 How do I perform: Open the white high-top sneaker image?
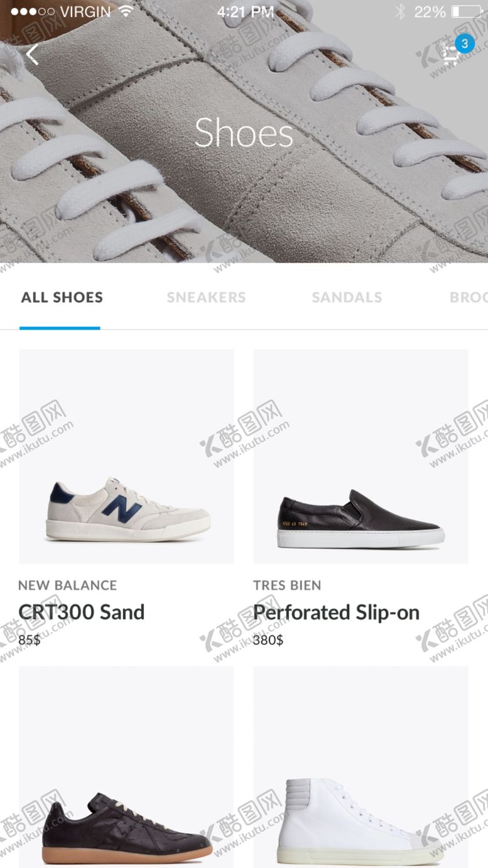(361, 767)
